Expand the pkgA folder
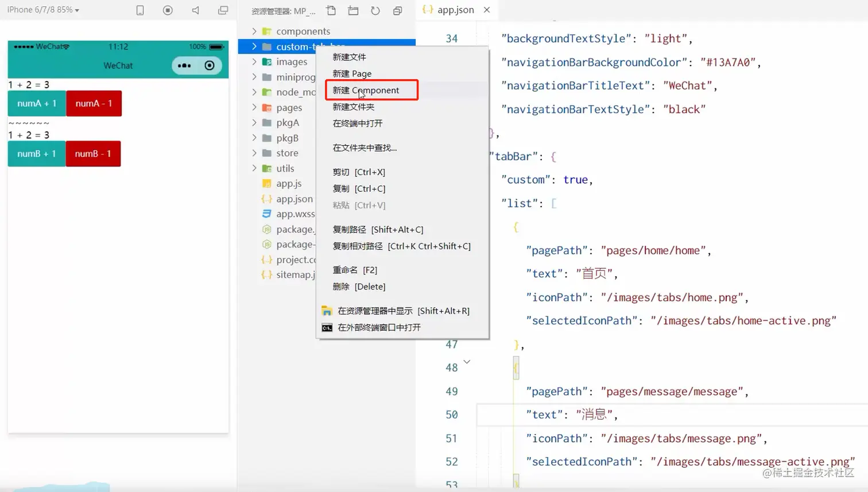Image resolution: width=868 pixels, height=492 pixels. coord(254,122)
